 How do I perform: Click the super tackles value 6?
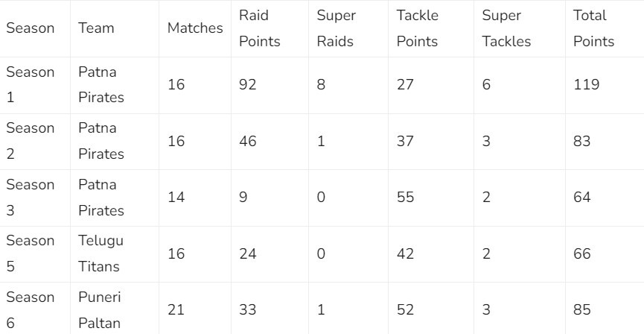486,85
